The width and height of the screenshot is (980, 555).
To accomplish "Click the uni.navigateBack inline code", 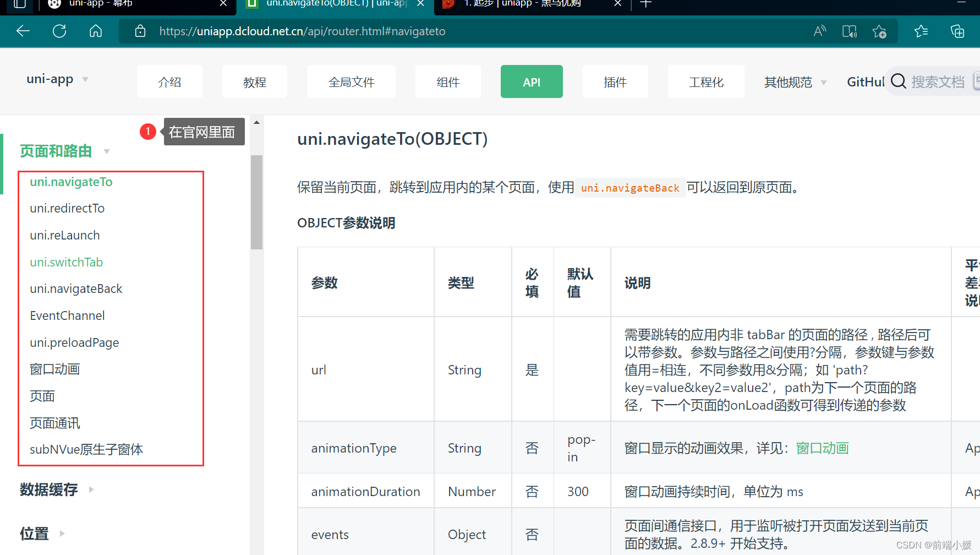I will pos(630,188).
